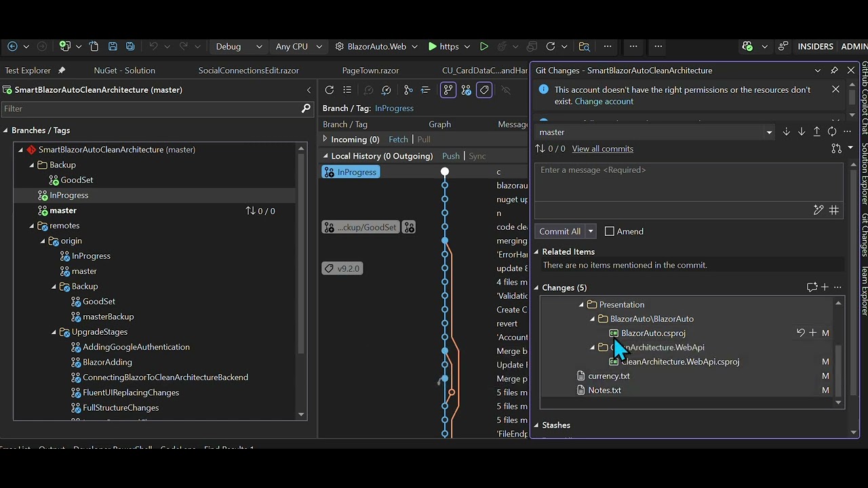Click the navigate Back arrow icon
Viewport: 868px width, 488px height.
12,47
